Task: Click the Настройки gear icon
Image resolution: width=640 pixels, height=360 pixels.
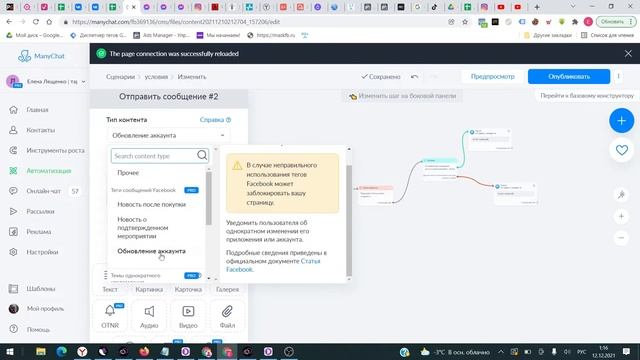Action: [13, 252]
